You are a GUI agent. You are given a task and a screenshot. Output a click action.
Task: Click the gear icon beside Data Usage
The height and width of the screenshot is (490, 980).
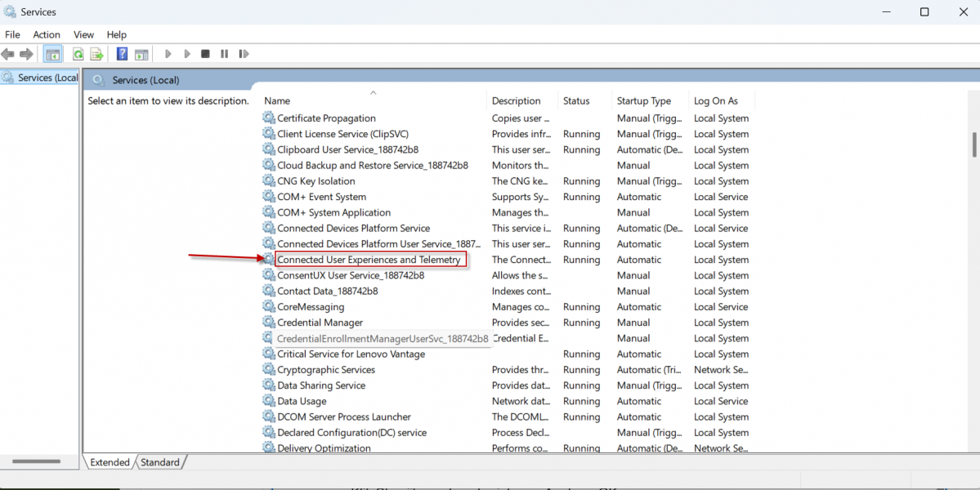[269, 401]
